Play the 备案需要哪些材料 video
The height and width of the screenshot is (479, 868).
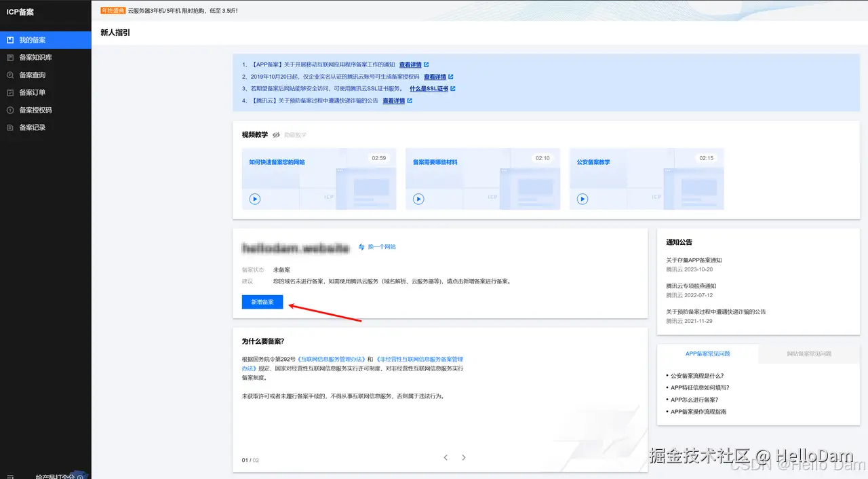point(418,199)
